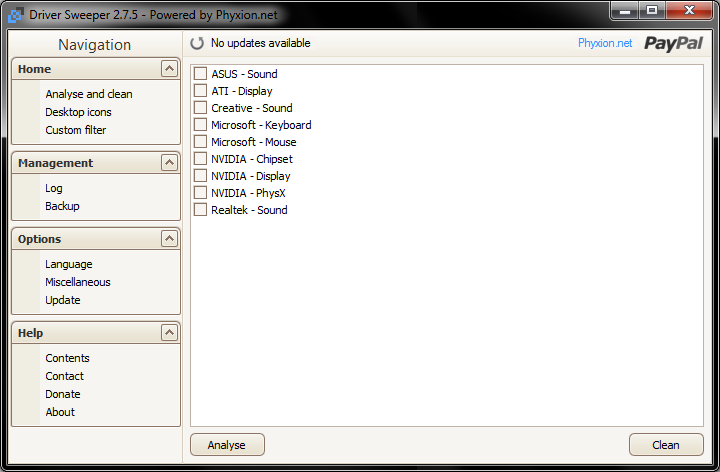720x472 pixels.
Task: Minimize the Driver Sweeper window
Action: click(624, 11)
